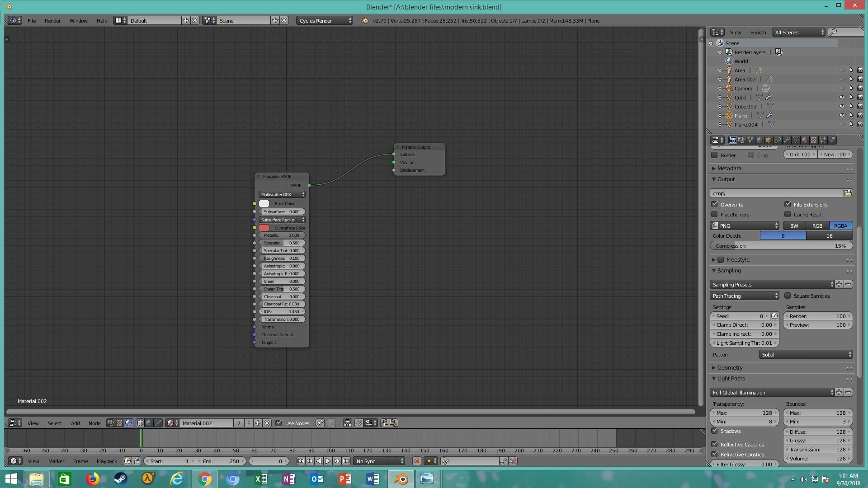Open Blender from the Windows taskbar
This screenshot has width=868, height=488.
pos(401,479)
